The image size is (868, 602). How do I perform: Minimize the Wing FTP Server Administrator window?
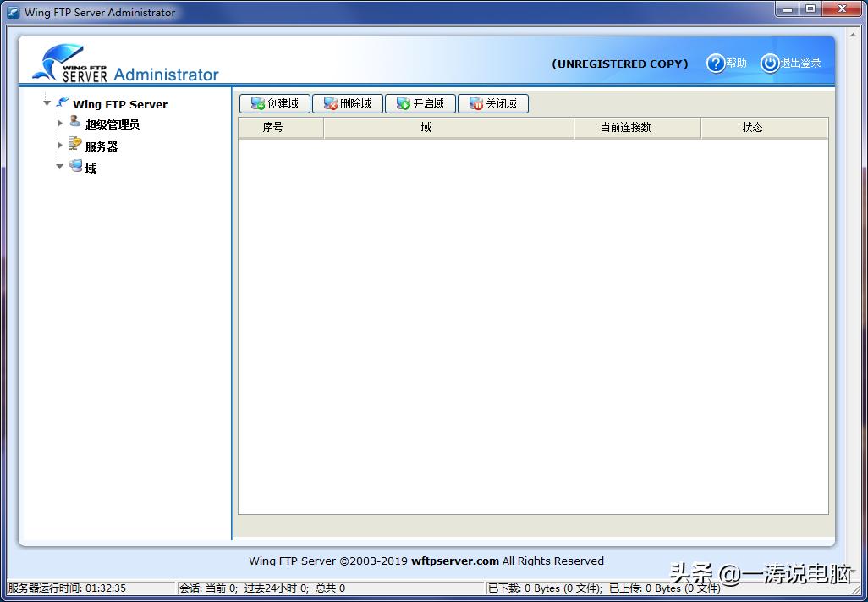[x=788, y=8]
